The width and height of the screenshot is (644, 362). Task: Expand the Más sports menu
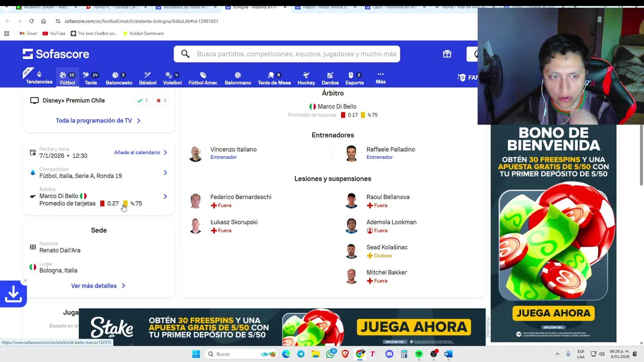click(380, 77)
